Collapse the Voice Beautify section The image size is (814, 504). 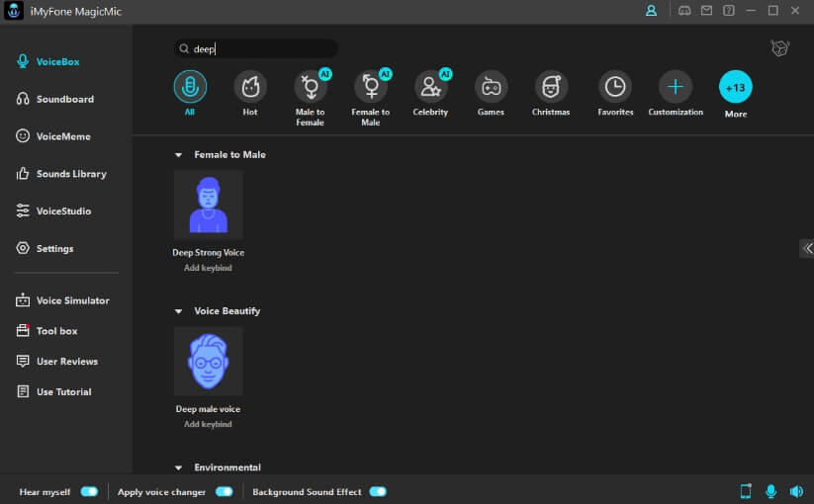click(x=179, y=311)
